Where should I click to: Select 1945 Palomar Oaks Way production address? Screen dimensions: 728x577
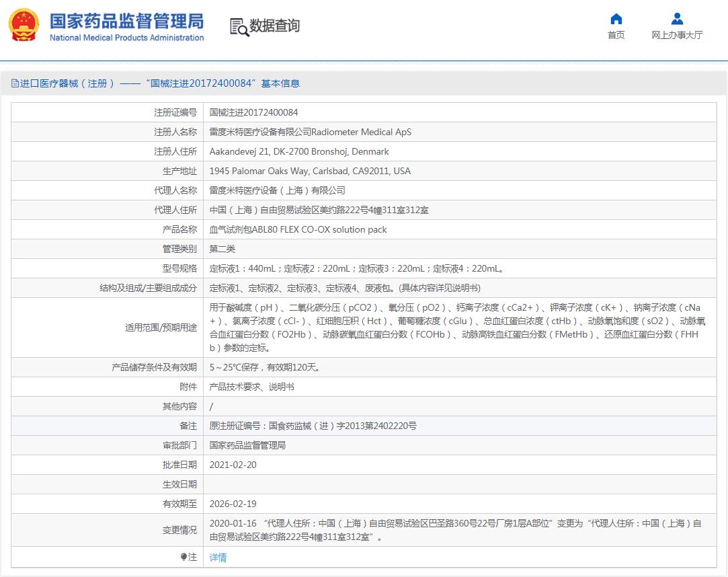[310, 171]
